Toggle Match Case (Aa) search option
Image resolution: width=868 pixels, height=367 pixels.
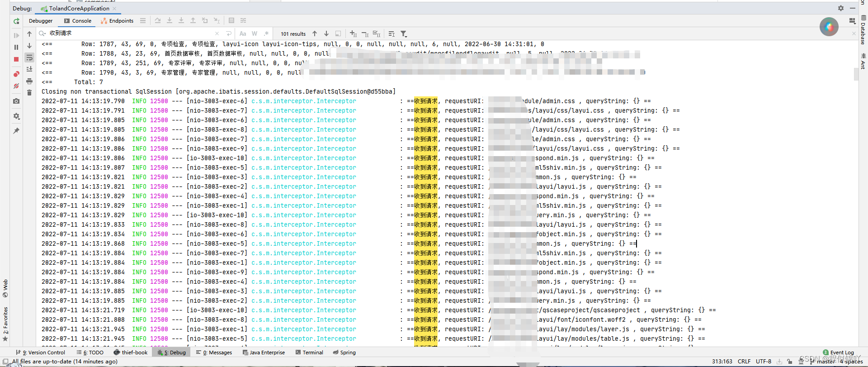tap(243, 33)
